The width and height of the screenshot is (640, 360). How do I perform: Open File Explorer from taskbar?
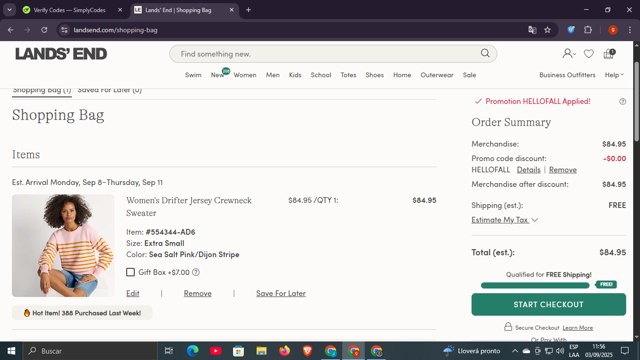[261, 351]
